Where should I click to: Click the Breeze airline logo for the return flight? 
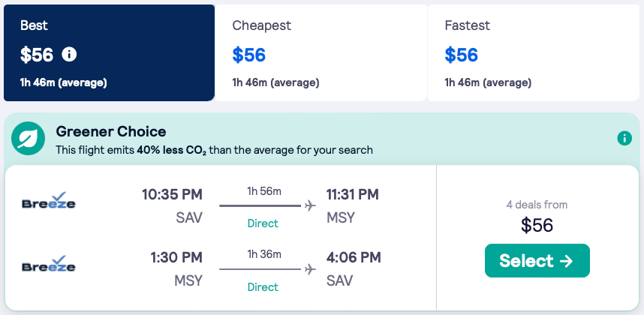(x=49, y=264)
